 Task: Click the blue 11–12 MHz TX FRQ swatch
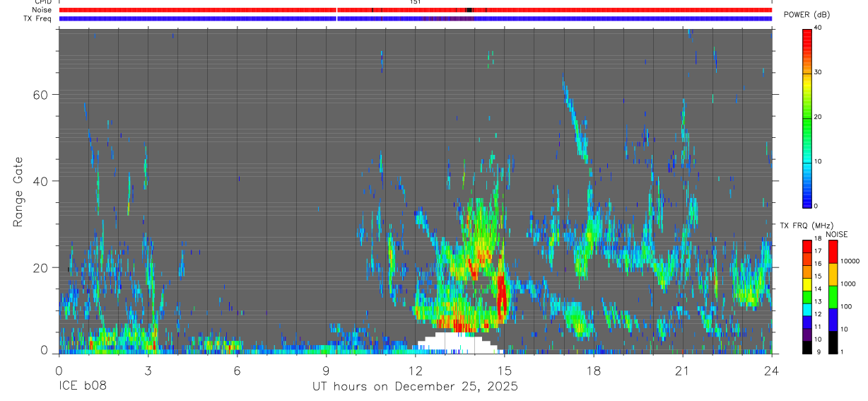point(807,322)
